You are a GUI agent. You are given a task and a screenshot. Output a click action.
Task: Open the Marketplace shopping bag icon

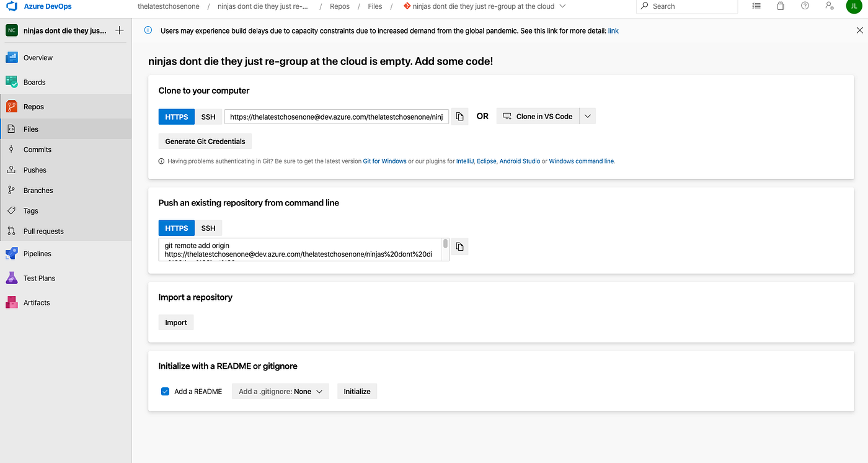pyautogui.click(x=780, y=6)
